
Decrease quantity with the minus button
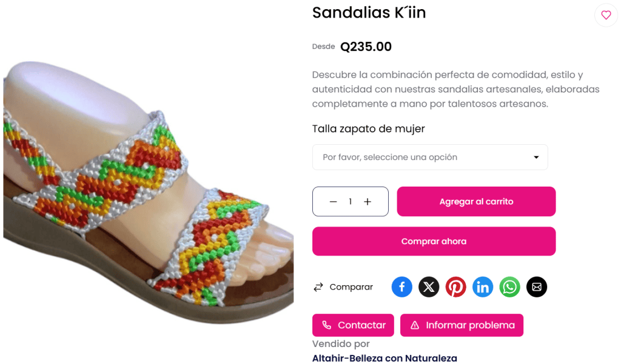[x=332, y=201]
